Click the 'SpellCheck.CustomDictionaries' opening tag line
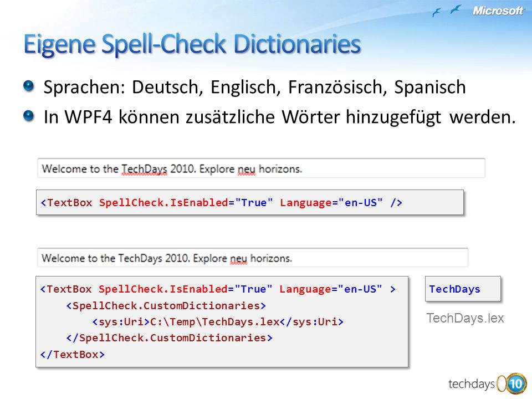Viewport: 532px width, 399px height. 166,306
